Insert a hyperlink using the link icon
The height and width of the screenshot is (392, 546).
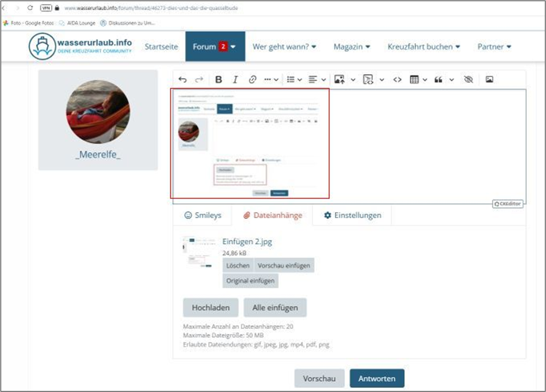point(252,80)
